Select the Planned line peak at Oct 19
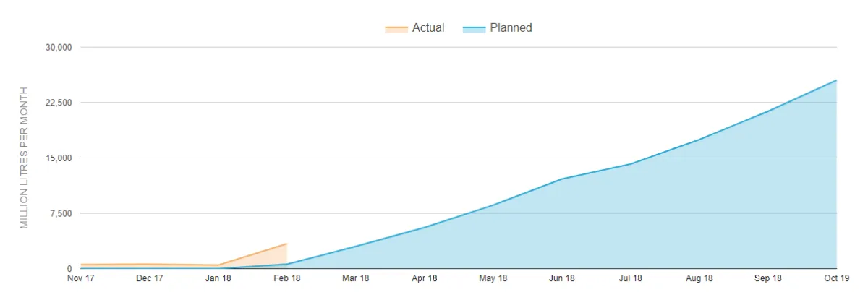Viewport: 868px width, 300px height. click(837, 80)
